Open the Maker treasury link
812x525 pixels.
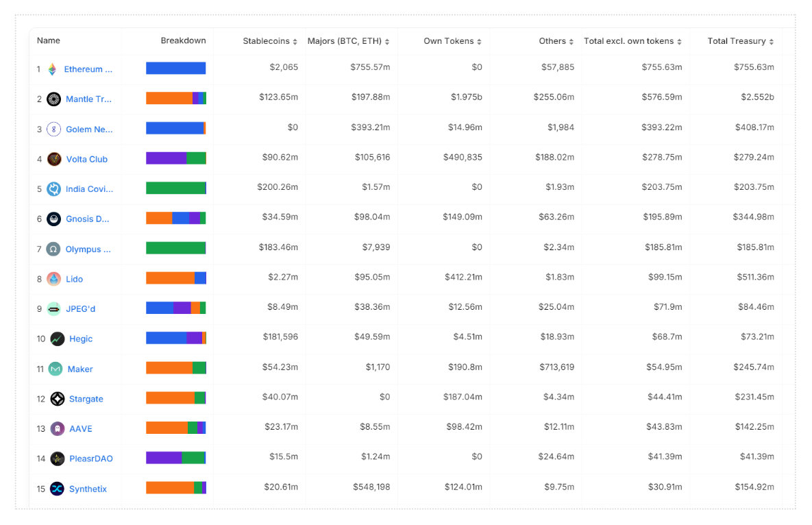pyautogui.click(x=80, y=369)
